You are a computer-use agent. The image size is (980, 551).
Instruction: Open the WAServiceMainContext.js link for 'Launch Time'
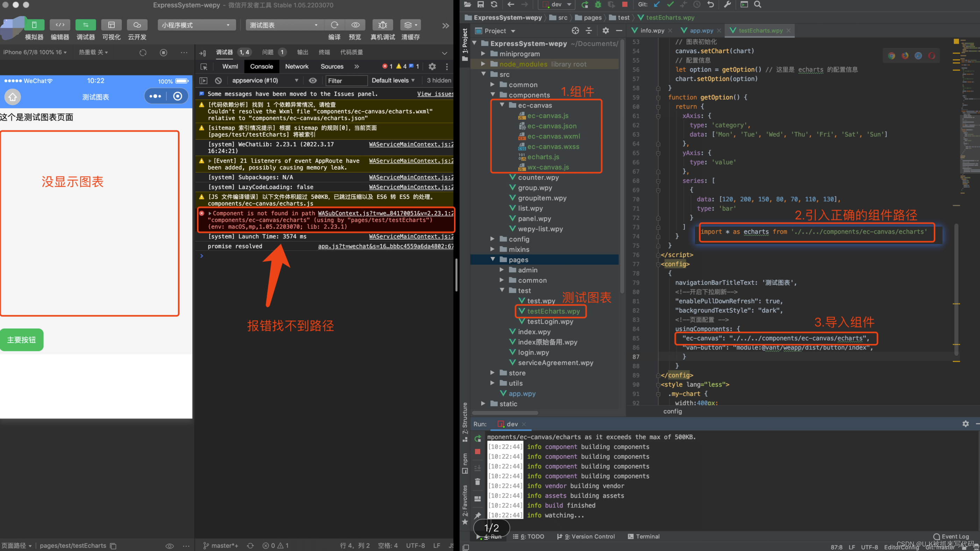pos(411,237)
